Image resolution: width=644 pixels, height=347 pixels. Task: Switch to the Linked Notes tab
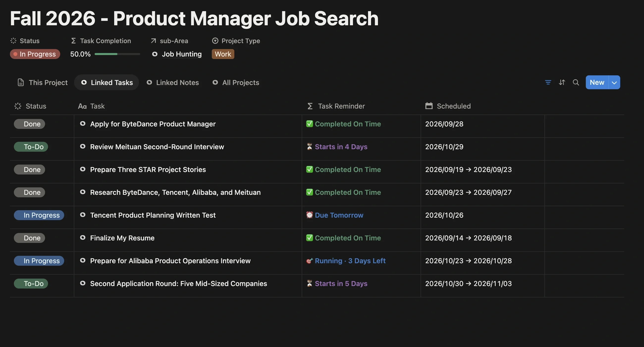click(172, 82)
